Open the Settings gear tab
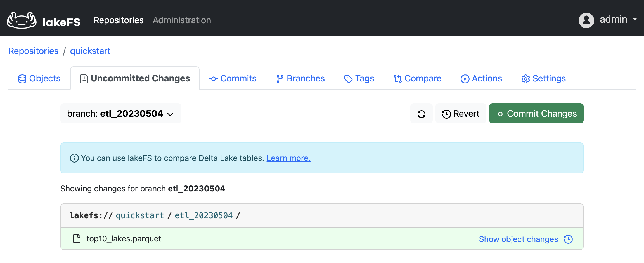Viewport: 644px width, 263px height. point(543,79)
